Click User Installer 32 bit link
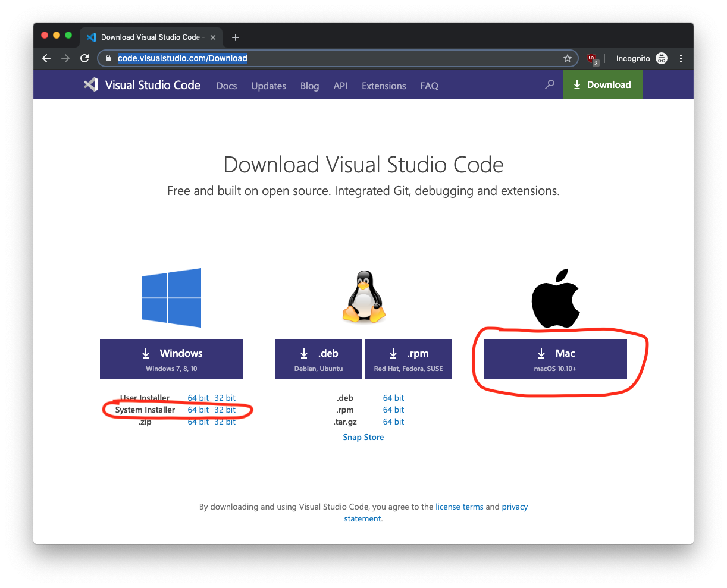The width and height of the screenshot is (727, 588). (225, 398)
